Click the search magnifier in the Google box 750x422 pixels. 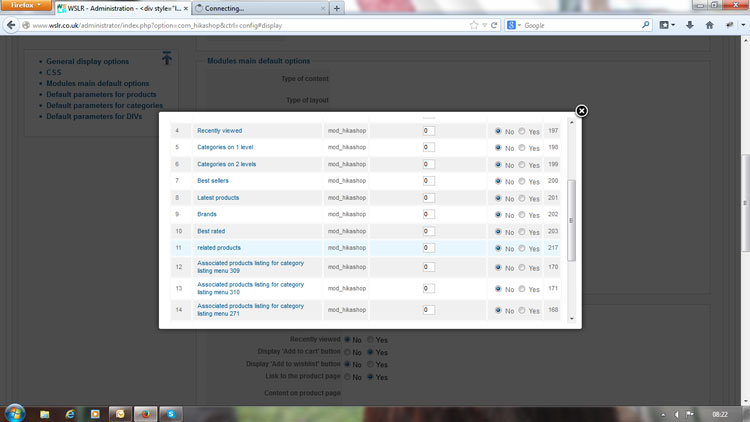[646, 25]
